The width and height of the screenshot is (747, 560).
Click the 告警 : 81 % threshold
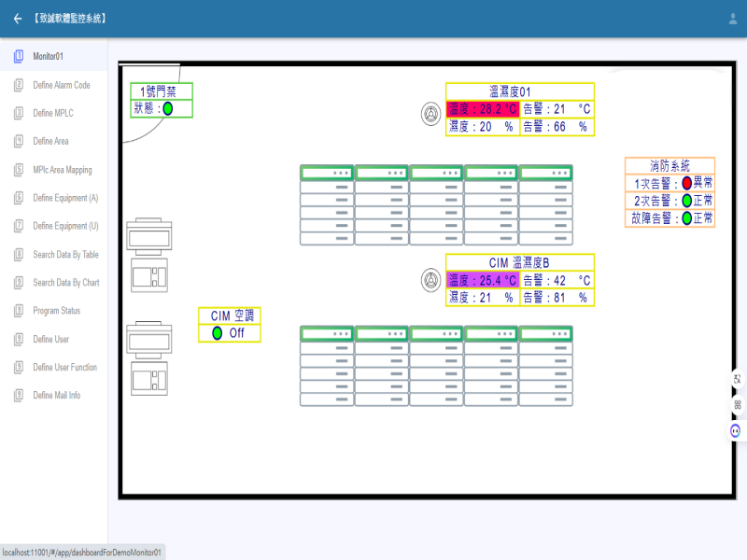(x=557, y=298)
